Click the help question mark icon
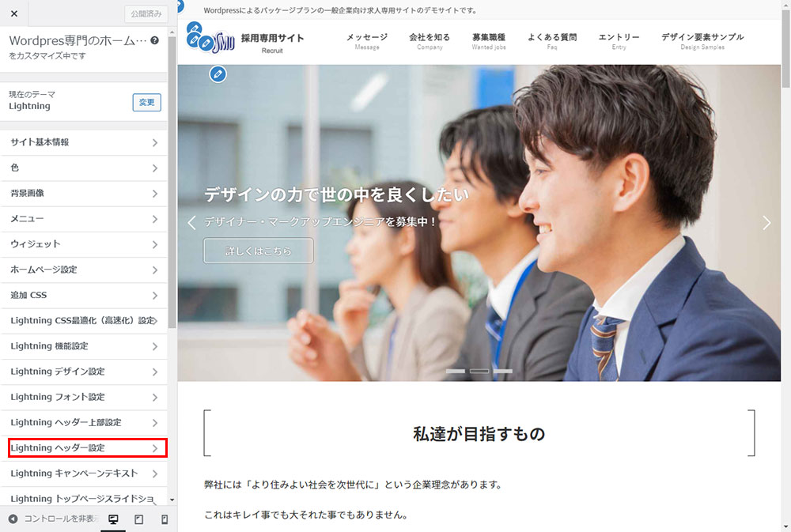The image size is (791, 532). [154, 40]
